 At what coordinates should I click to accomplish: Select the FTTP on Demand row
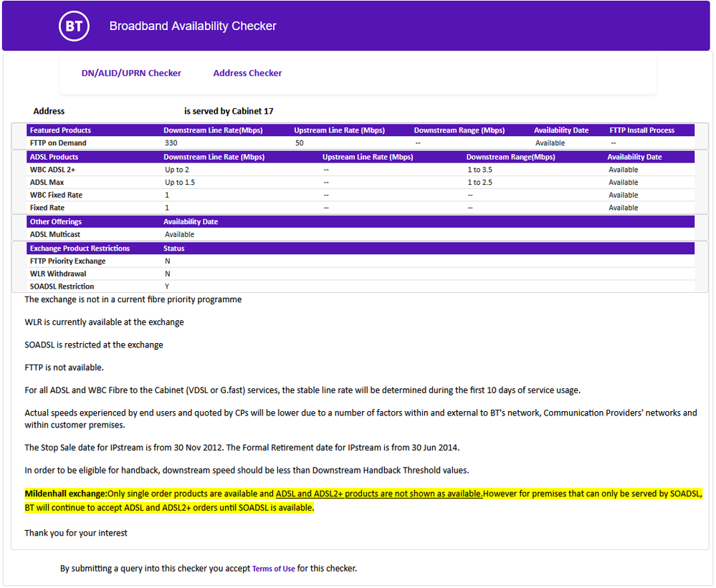pyautogui.click(x=58, y=143)
